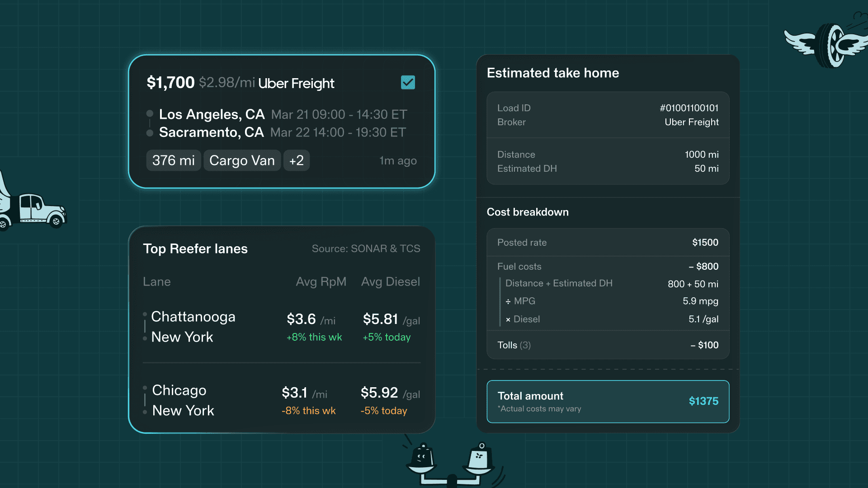The height and width of the screenshot is (488, 868).
Task: Click the Uber Freight broker name on card
Action: pos(296,83)
